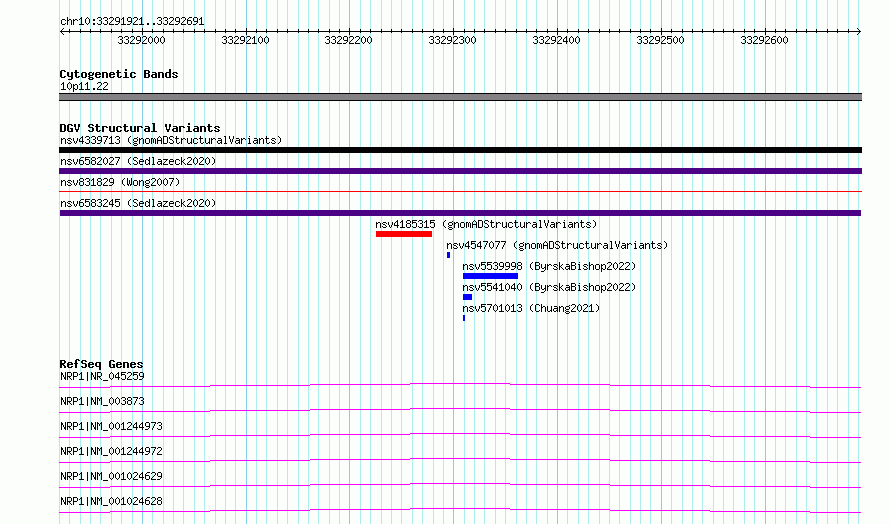Click the purple nsv6583245 variant bar

(460, 213)
